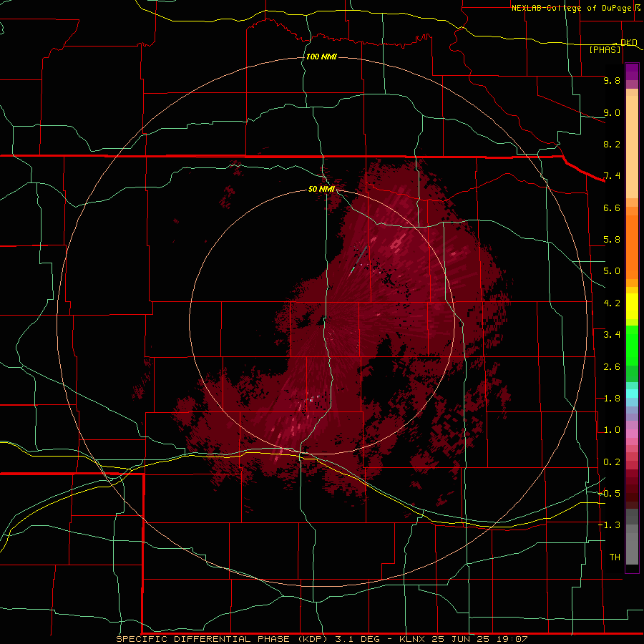
Task: Click the 9.8 value on color scale
Action: 612,80
